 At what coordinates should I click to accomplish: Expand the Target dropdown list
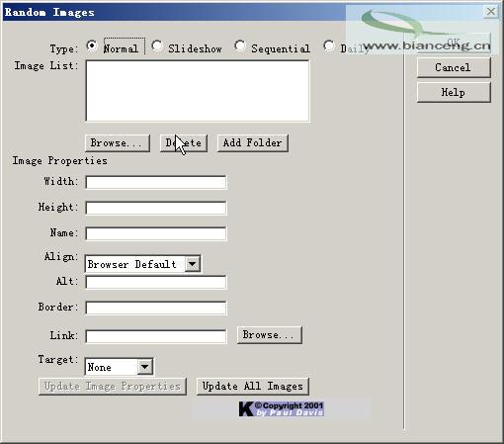click(144, 367)
